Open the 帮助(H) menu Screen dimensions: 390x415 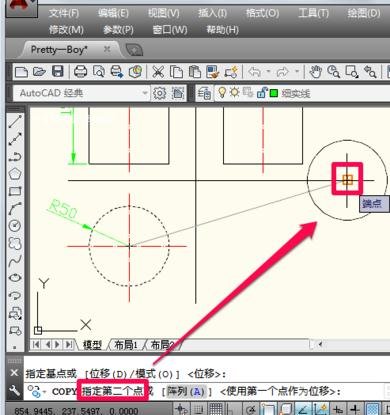coord(222,30)
